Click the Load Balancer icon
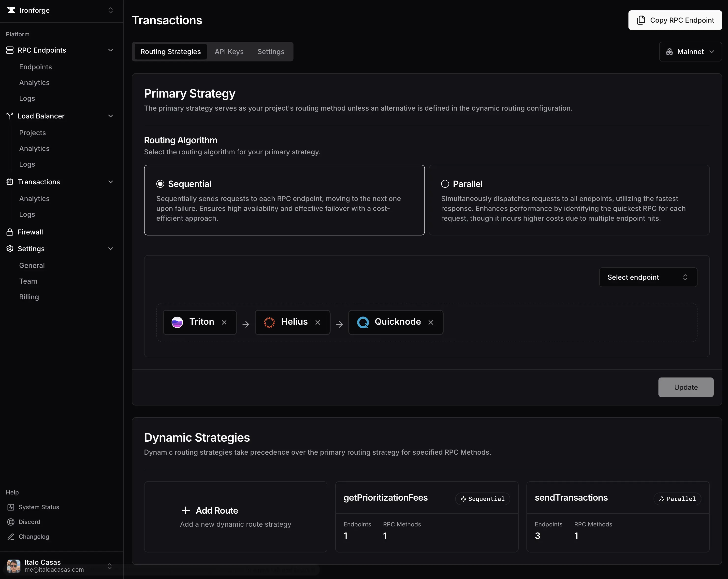728x579 pixels. pyautogui.click(x=10, y=116)
